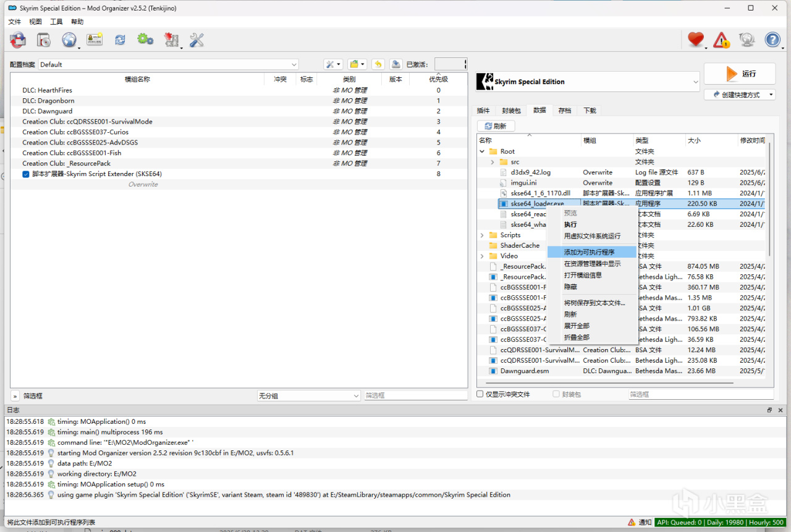Open the 文件 menu

pyautogui.click(x=14, y=22)
